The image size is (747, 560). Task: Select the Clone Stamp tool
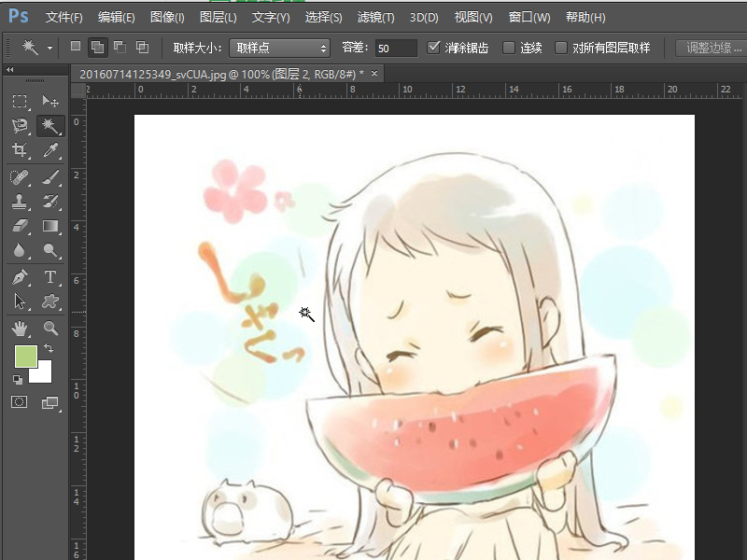click(x=19, y=202)
